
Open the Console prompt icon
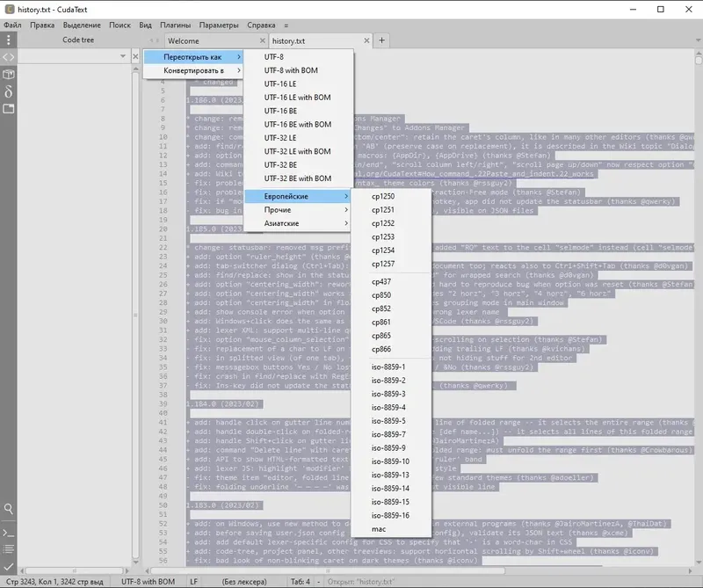coord(9,534)
